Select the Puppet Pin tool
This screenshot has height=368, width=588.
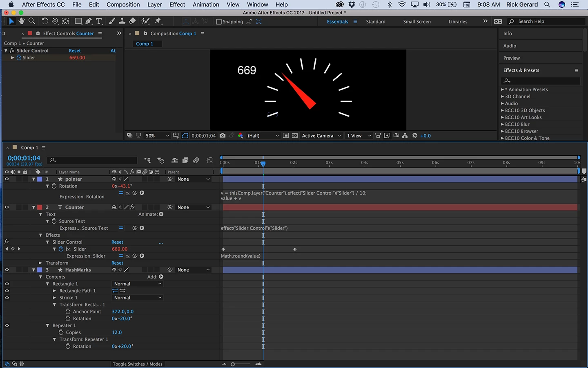(x=158, y=21)
